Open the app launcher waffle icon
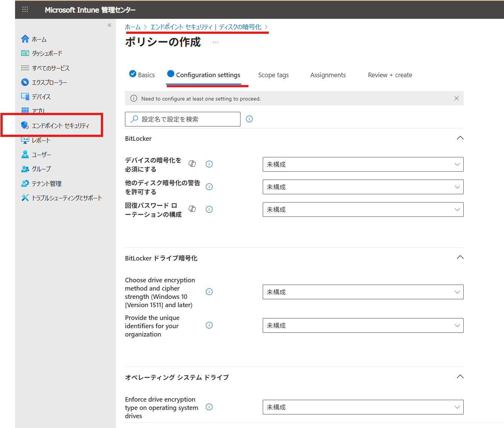 click(x=25, y=9)
